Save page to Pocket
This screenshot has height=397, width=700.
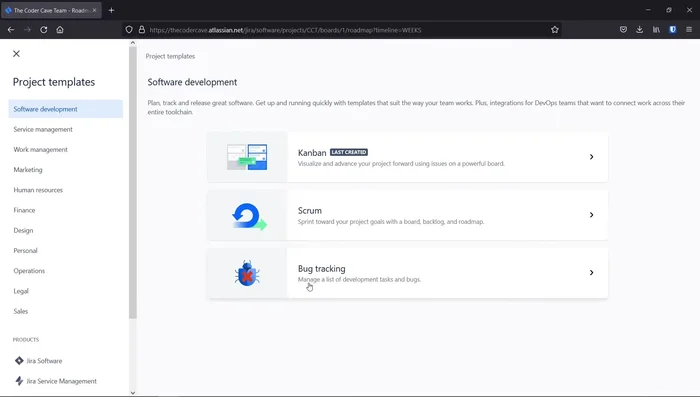pos(623,29)
